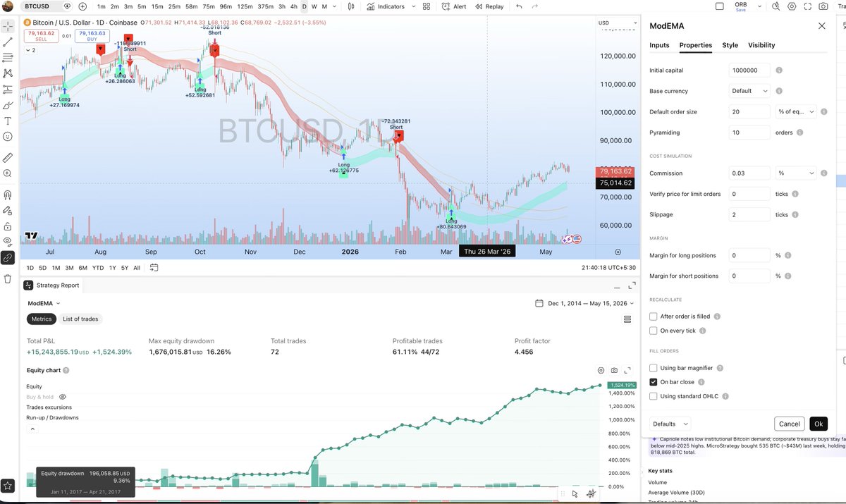Enable Using standard OHLC checkbox

click(x=654, y=396)
